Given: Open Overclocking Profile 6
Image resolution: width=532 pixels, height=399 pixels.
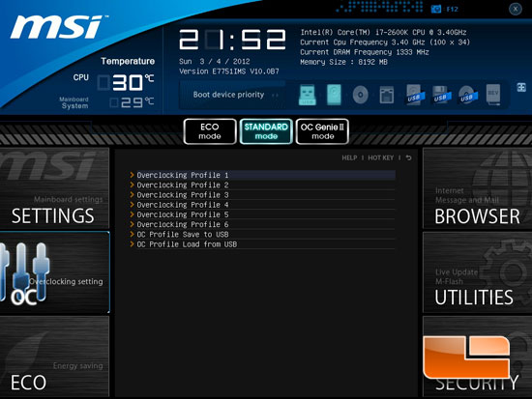Looking at the screenshot, I should tap(262, 224).
